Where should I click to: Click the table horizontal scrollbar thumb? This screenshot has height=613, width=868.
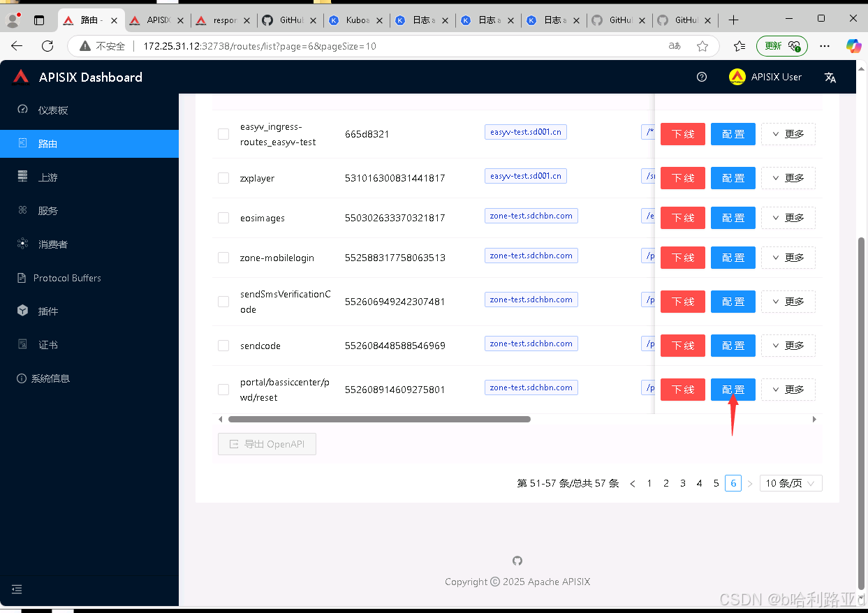[379, 420]
